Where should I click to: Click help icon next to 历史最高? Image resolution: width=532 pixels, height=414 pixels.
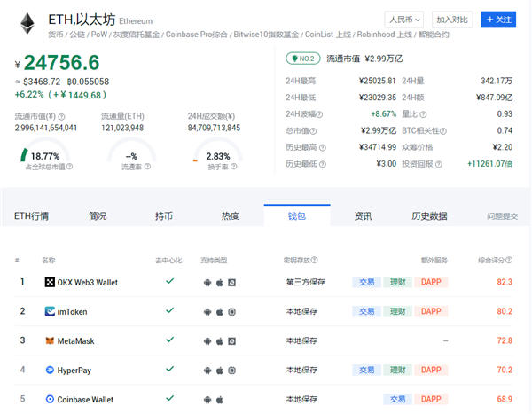coord(323,148)
